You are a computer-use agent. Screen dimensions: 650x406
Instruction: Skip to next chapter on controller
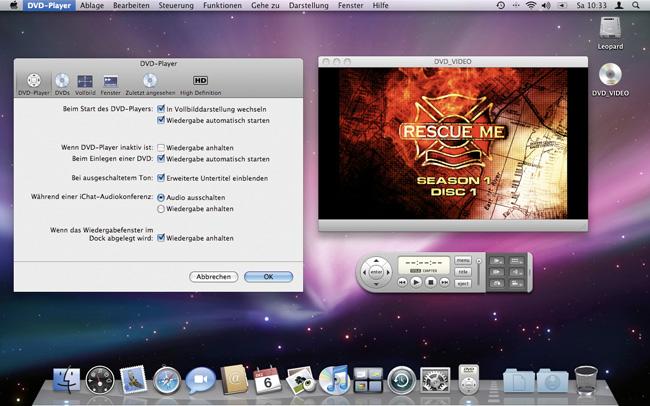pos(444,282)
